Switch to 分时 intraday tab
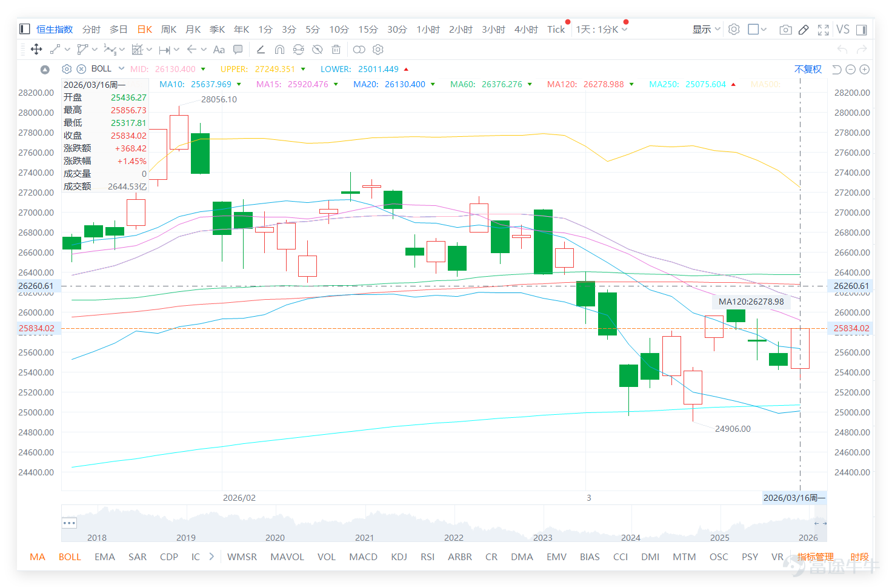The image size is (892, 588). pos(92,29)
